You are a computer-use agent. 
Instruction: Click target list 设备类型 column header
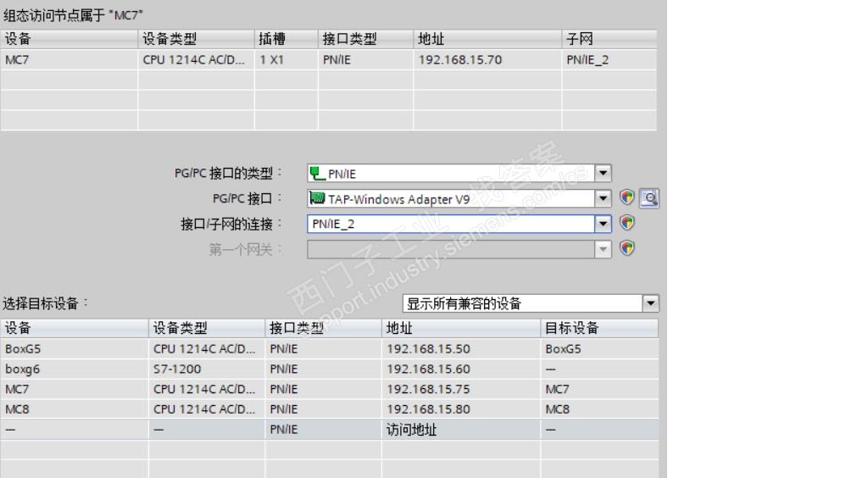[x=207, y=328]
